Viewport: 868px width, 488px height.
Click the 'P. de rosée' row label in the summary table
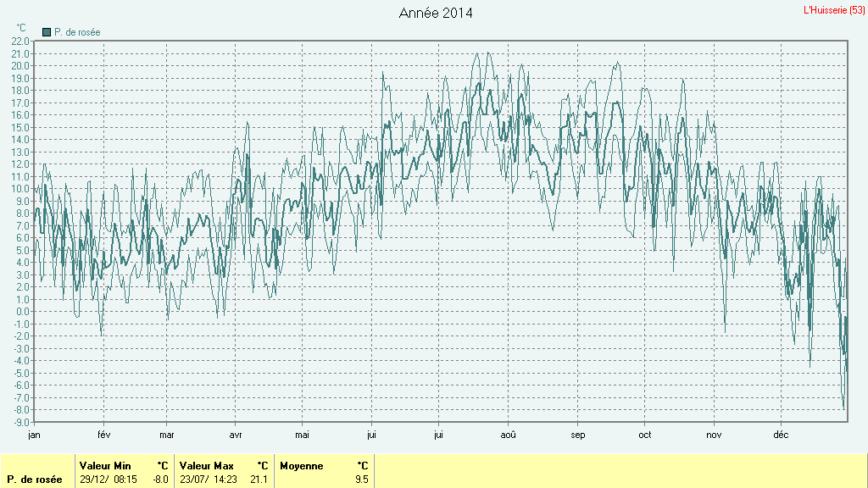35,480
